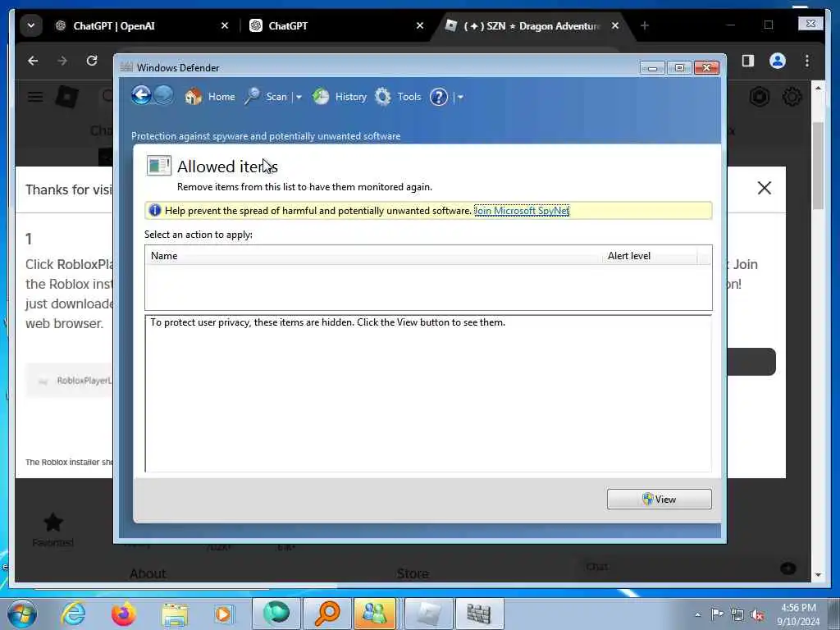This screenshot has width=840, height=630.
Task: Launch Internet Explorer from taskbar
Action: pos(73,614)
